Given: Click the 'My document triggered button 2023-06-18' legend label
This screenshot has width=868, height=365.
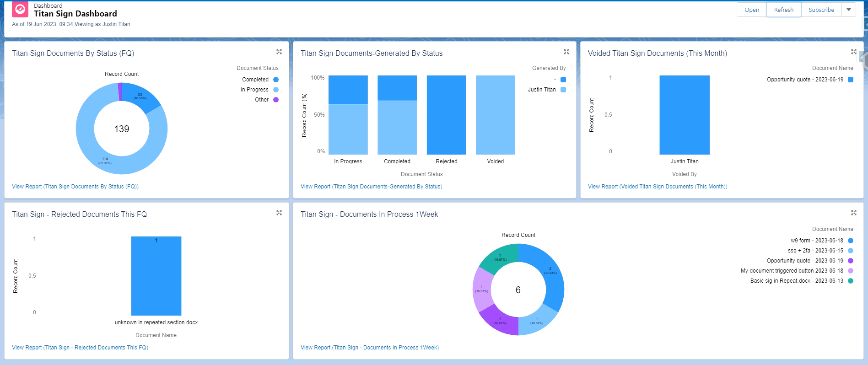Looking at the screenshot, I should click(792, 271).
